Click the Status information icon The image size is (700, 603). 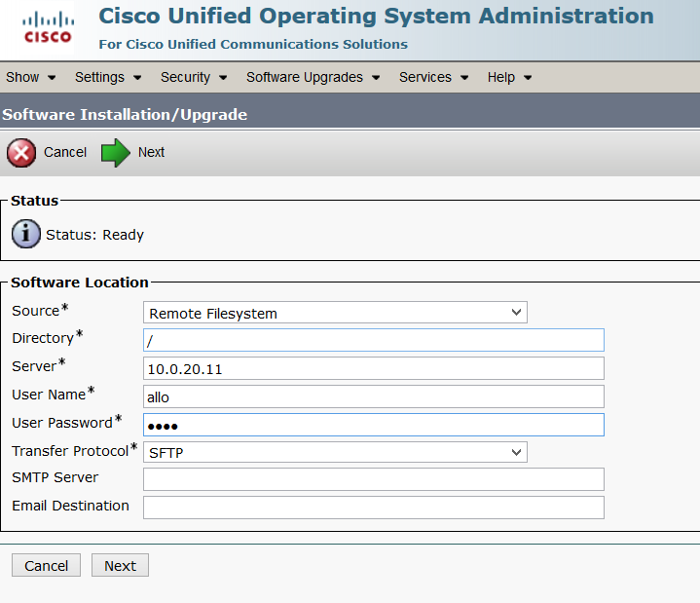(x=25, y=235)
